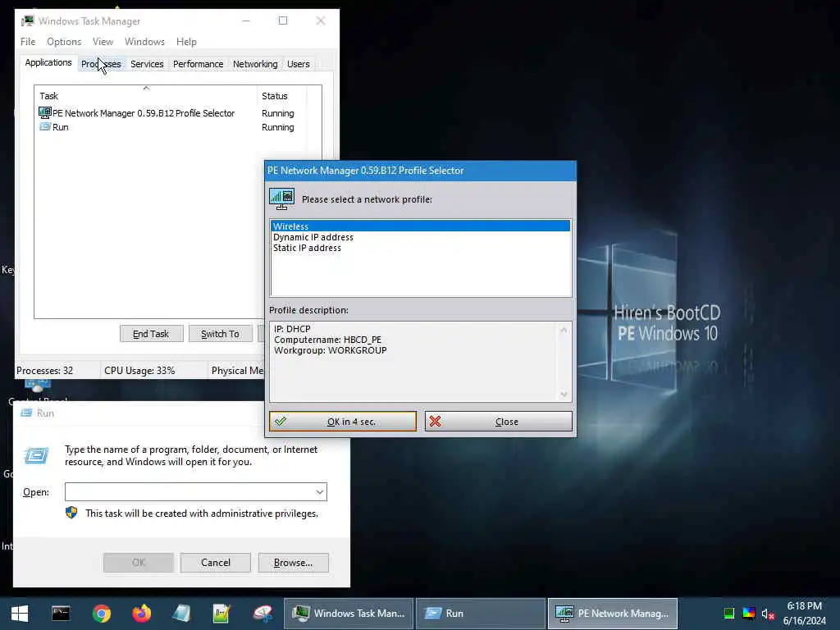Activate Run taskbar button
This screenshot has height=630, width=840.
click(481, 614)
